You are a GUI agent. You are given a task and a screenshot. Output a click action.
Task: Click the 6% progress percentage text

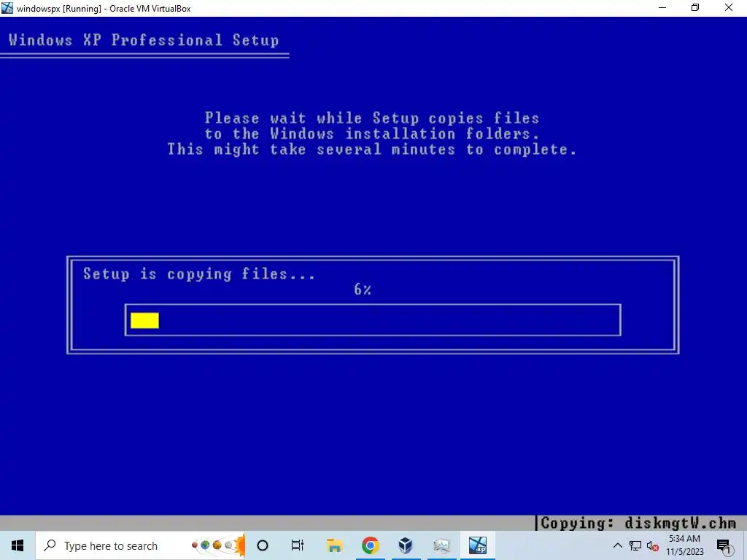coord(363,289)
